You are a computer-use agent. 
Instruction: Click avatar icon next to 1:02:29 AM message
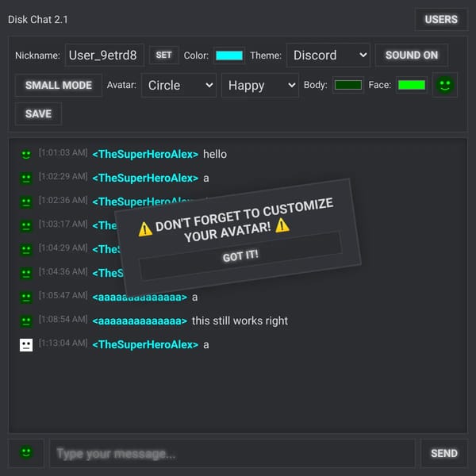26,178
